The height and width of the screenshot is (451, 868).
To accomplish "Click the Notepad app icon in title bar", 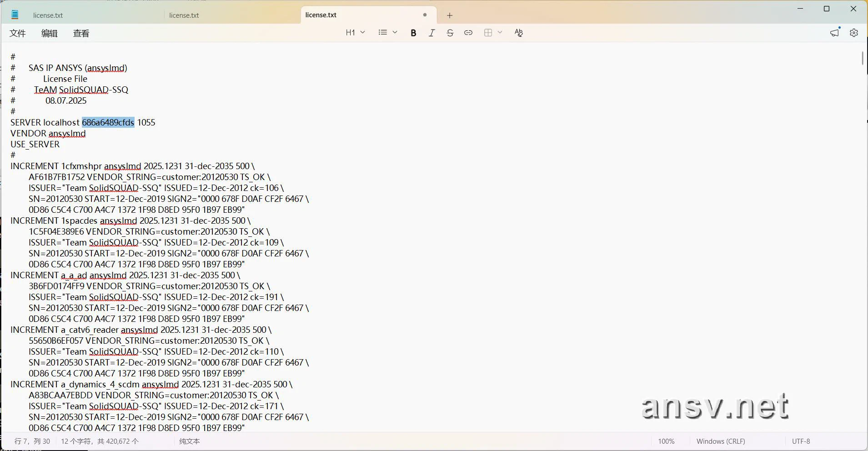I will 15,15.
